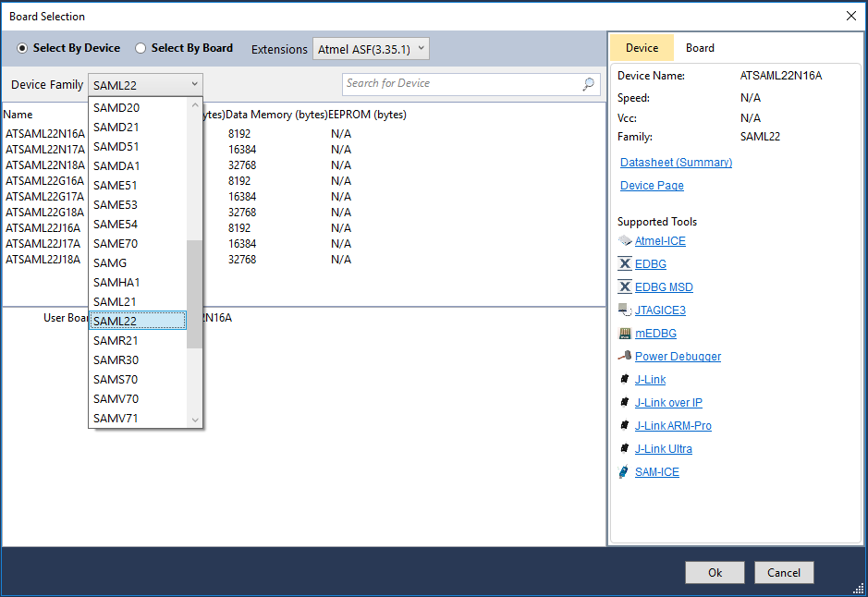Focus the Search for Device field
The height and width of the screenshot is (597, 868).
(460, 84)
